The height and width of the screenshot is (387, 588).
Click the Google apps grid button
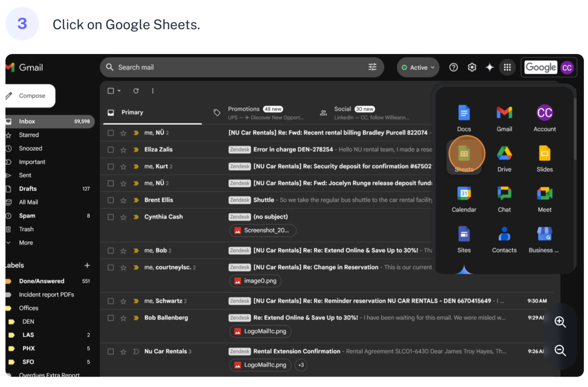pyautogui.click(x=506, y=67)
